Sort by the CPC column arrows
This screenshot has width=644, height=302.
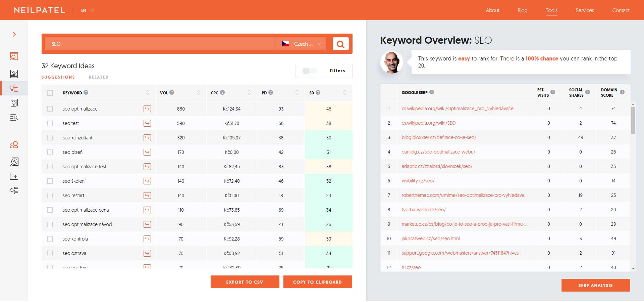[x=249, y=92]
